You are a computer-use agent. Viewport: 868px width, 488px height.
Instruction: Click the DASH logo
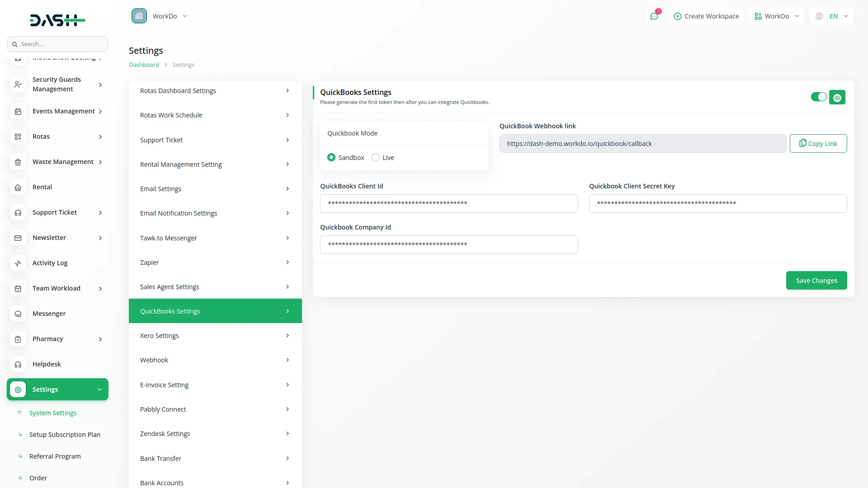point(57,20)
